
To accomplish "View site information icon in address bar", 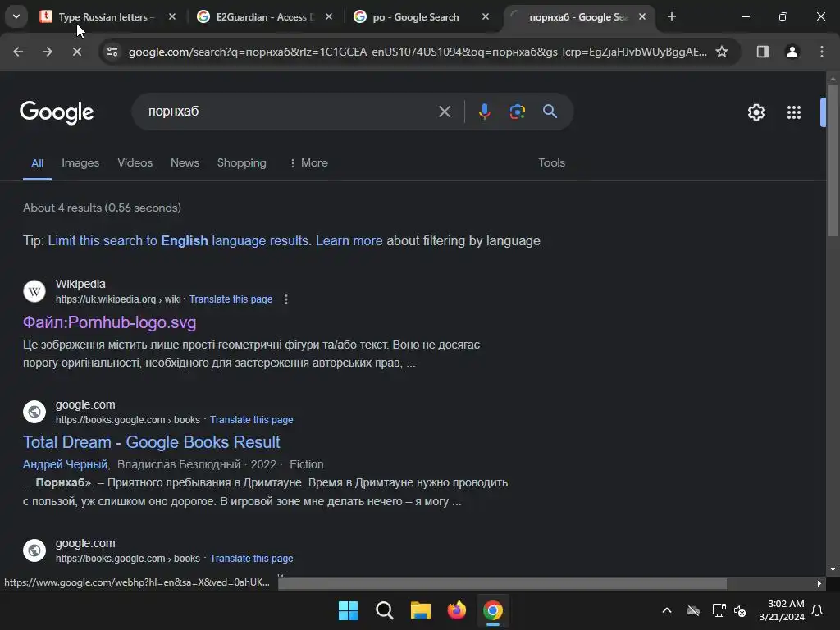I will (x=112, y=52).
